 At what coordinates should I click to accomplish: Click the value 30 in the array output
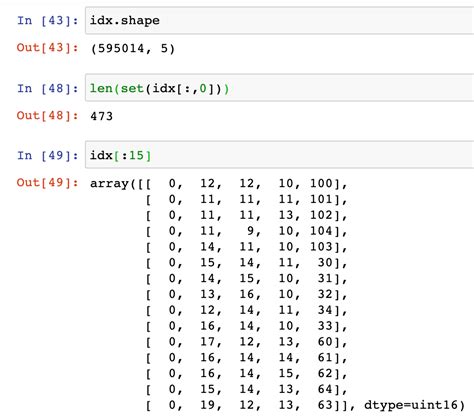tap(325, 263)
